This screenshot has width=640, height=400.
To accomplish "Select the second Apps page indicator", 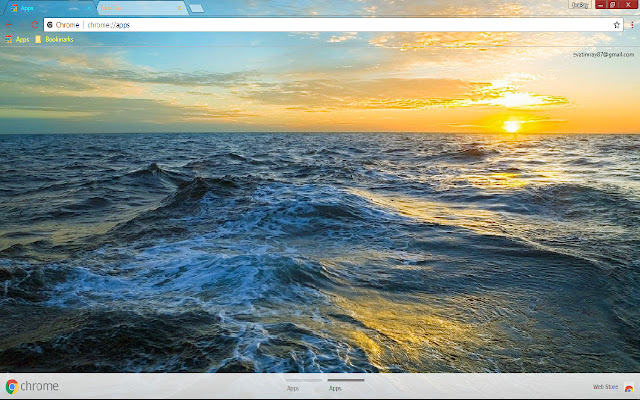I will pos(346,384).
